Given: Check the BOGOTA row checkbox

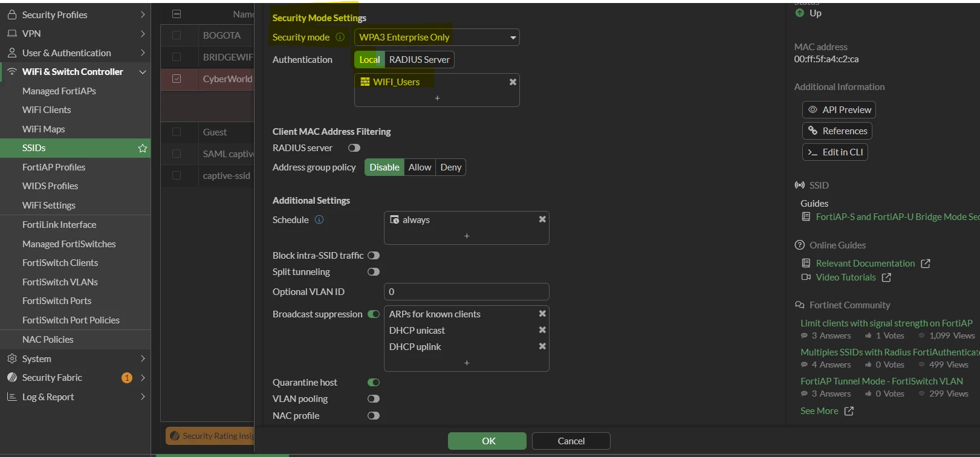Looking at the screenshot, I should pos(177,35).
